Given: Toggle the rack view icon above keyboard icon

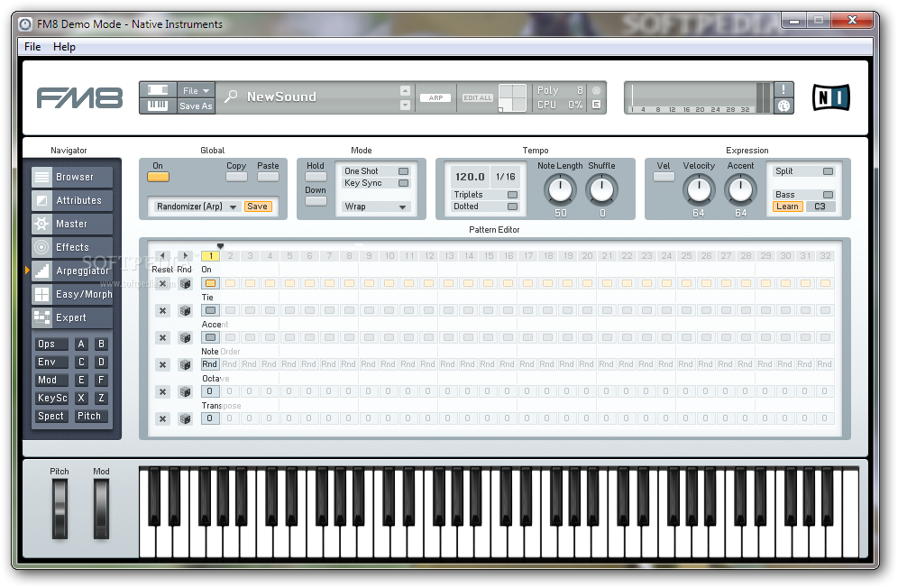Looking at the screenshot, I should pos(158,90).
